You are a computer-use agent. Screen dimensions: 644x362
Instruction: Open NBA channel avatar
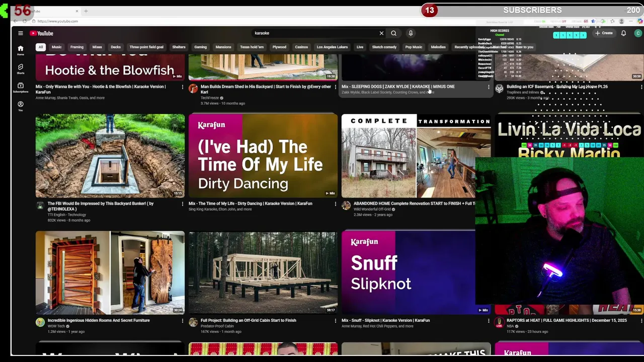click(499, 322)
